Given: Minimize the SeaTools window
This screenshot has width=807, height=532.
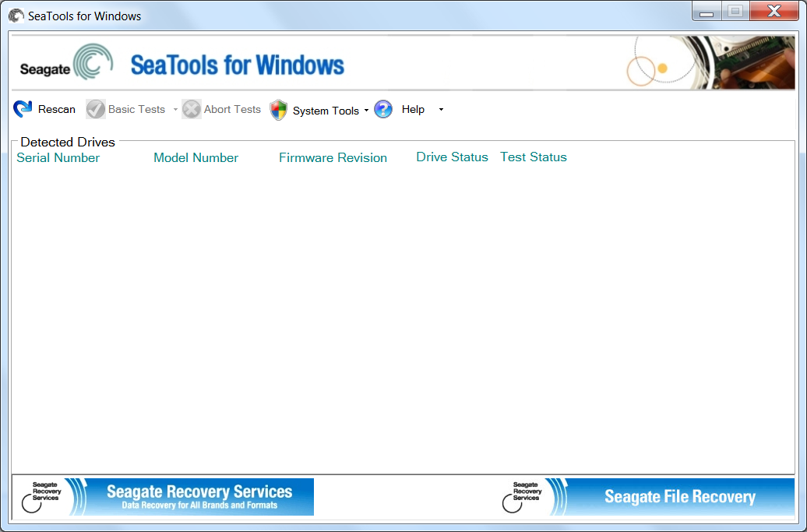Looking at the screenshot, I should (x=707, y=12).
